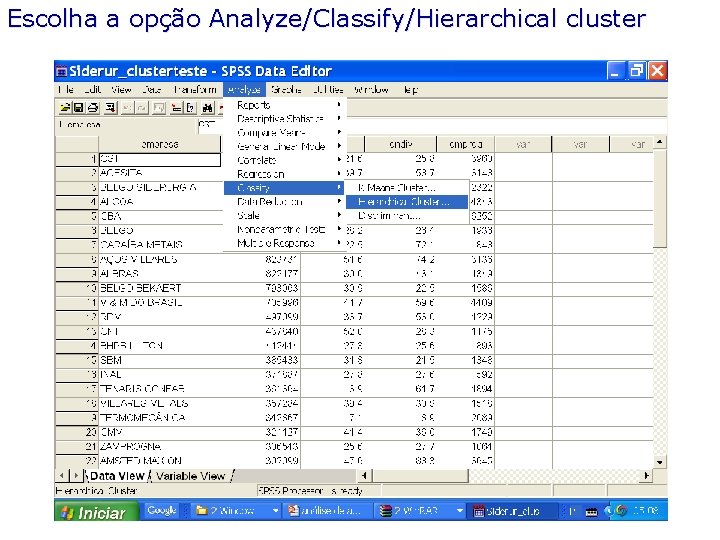Click vertical scrollbar down arrow

[659, 462]
